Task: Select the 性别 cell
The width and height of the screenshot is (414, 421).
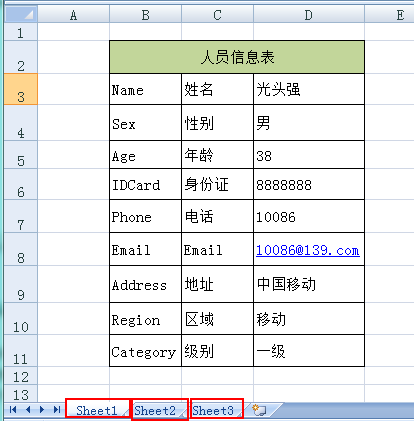Action: click(x=217, y=122)
